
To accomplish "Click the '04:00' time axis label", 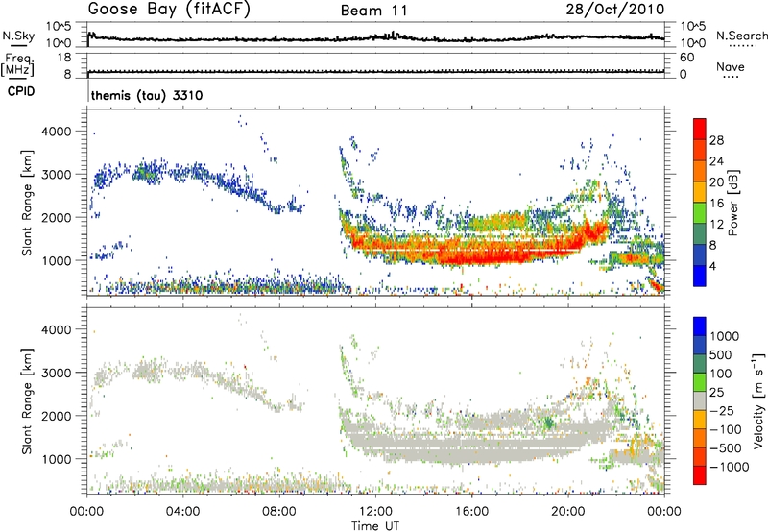I will [183, 512].
